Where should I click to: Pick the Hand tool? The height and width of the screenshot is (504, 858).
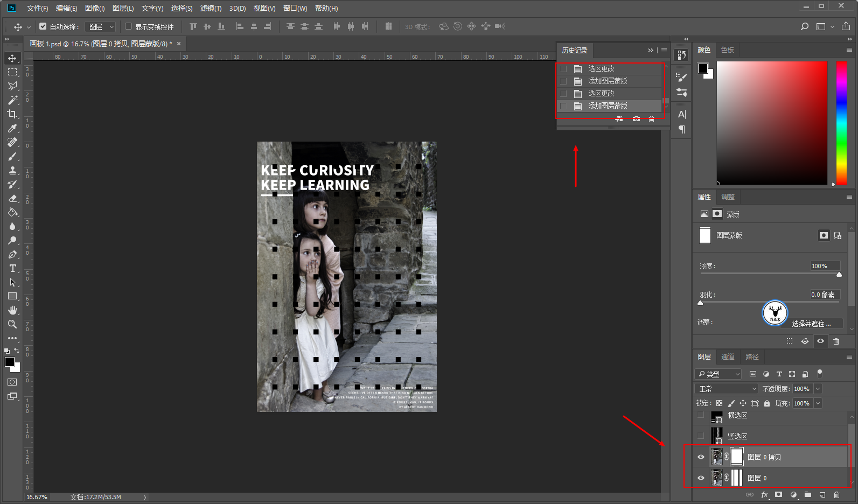pos(12,310)
